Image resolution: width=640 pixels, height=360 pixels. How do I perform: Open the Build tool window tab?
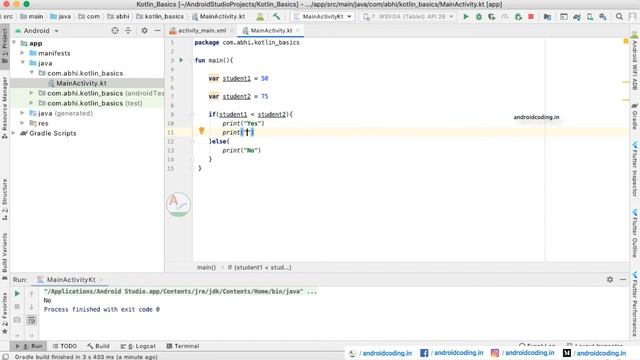(x=98, y=346)
